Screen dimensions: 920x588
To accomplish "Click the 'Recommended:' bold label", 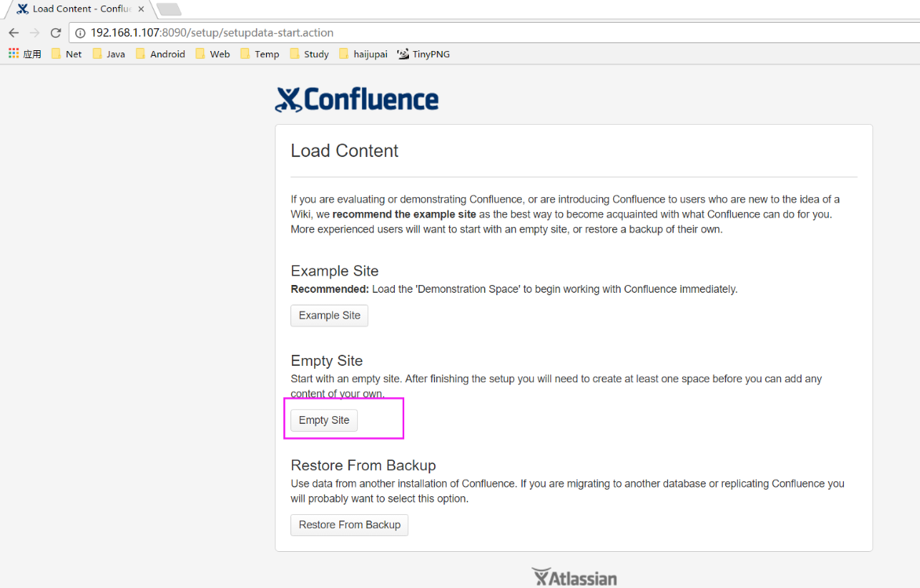I will pos(330,290).
